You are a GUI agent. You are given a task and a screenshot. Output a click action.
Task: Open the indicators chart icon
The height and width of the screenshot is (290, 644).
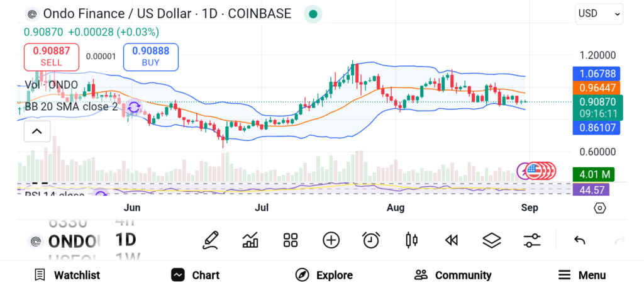point(250,240)
